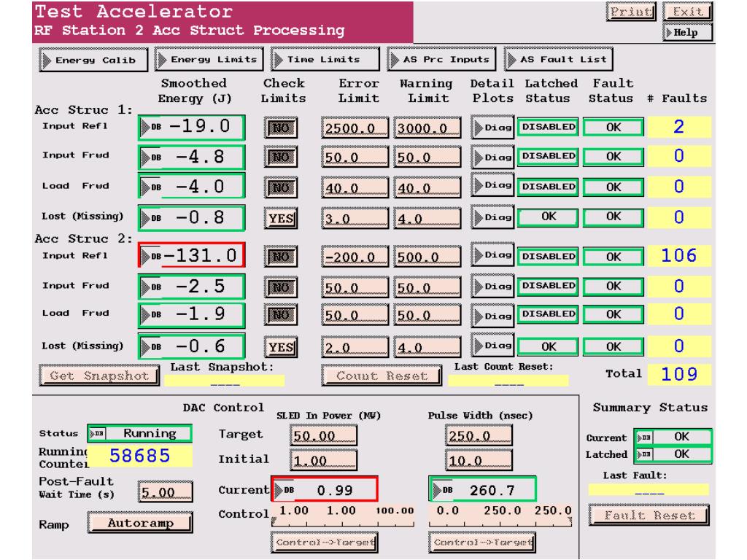The height and width of the screenshot is (560, 747).
Task: Click DB arrow beside -4.8 energy
Action: (x=151, y=157)
